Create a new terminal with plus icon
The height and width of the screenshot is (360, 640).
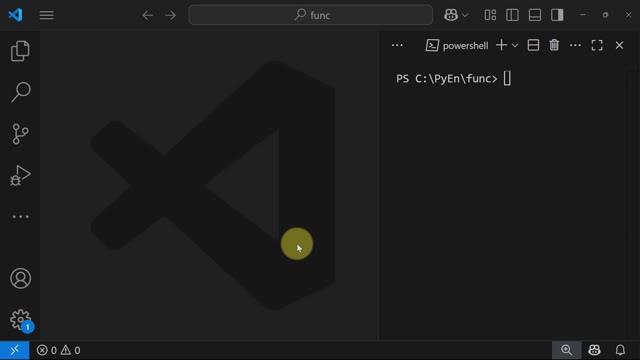501,45
